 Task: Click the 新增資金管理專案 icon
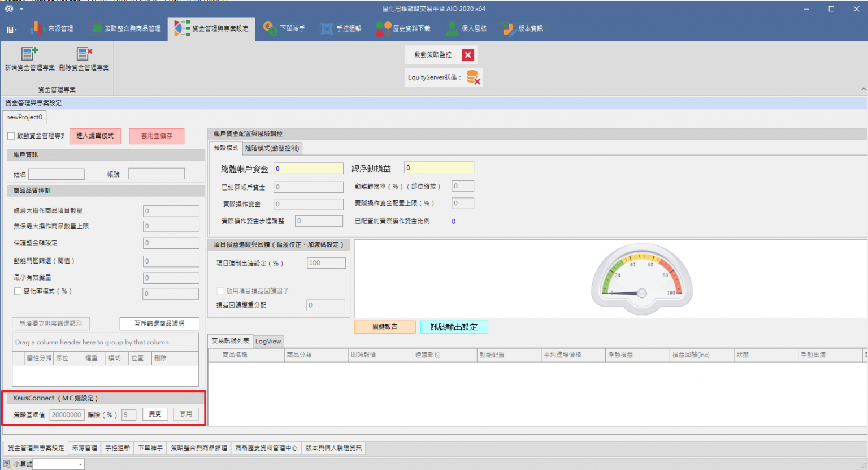pyautogui.click(x=29, y=54)
